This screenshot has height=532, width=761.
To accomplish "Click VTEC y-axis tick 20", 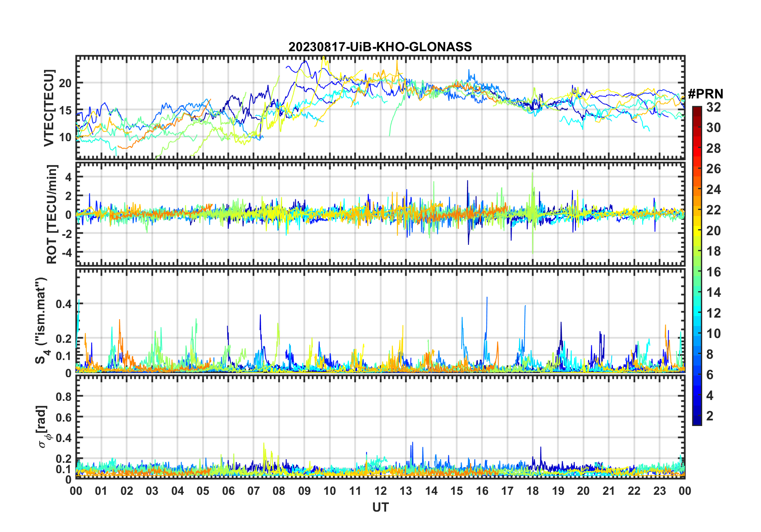I will tap(66, 83).
